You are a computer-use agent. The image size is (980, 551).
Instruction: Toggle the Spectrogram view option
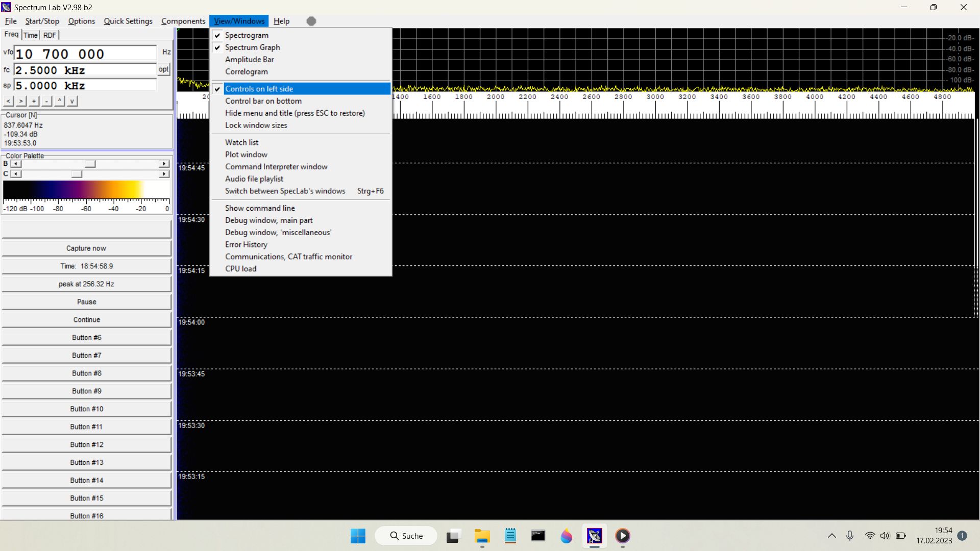(301, 35)
